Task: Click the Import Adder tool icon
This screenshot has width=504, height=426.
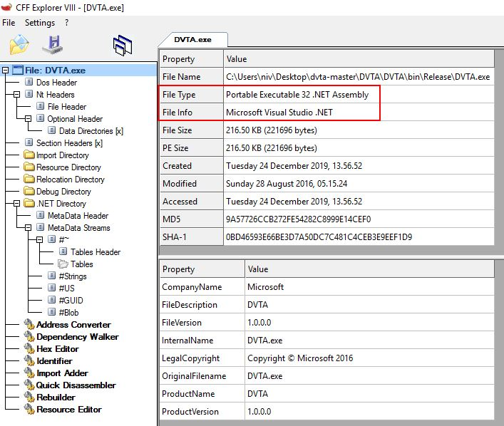Action: pos(29,373)
